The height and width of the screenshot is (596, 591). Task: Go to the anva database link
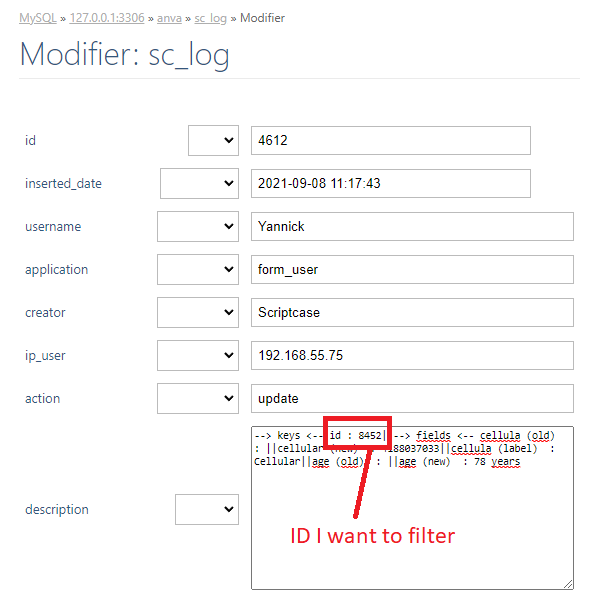pos(169,18)
